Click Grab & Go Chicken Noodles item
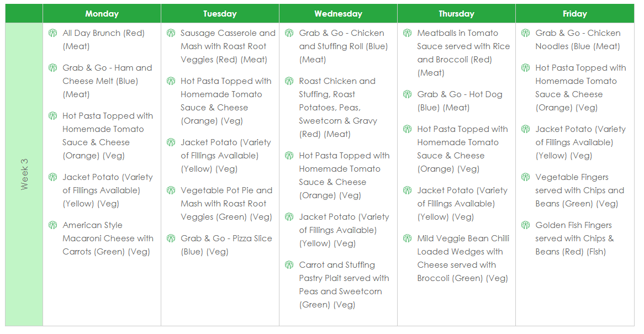 (x=578, y=40)
